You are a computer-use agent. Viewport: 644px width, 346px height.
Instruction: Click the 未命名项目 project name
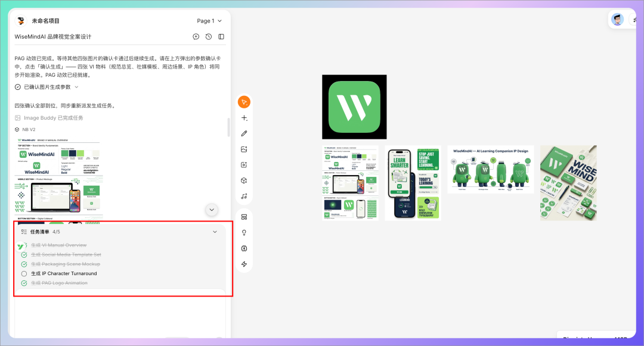point(45,20)
